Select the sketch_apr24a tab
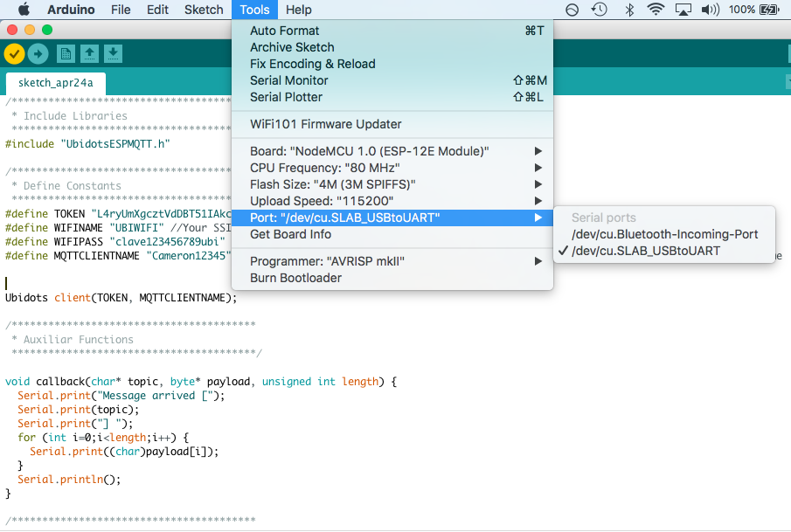The image size is (791, 532). pos(55,83)
